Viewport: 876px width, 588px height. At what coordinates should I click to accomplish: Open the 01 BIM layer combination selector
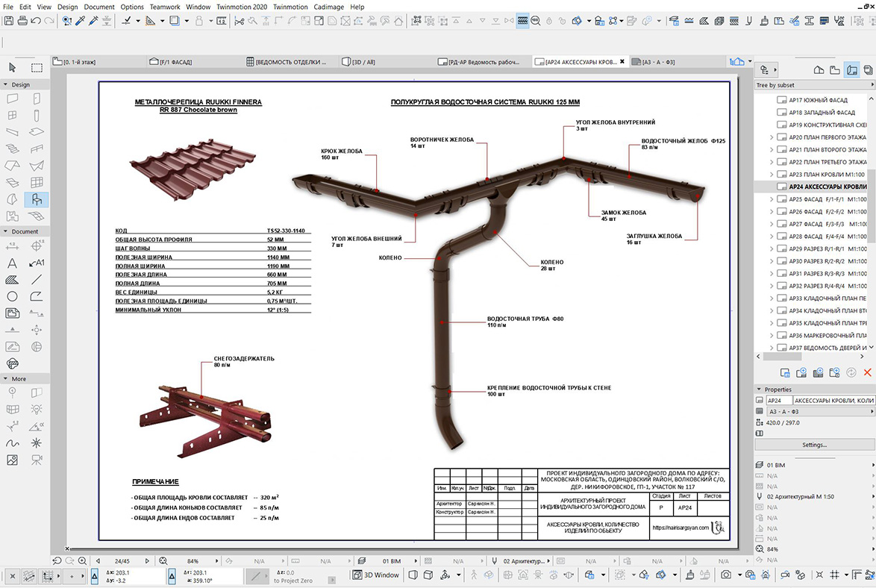pos(388,560)
